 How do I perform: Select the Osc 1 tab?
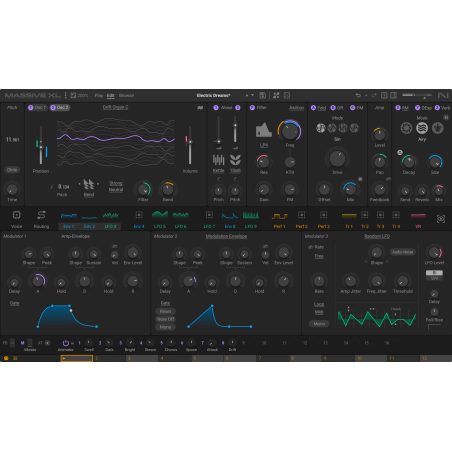tap(38, 108)
